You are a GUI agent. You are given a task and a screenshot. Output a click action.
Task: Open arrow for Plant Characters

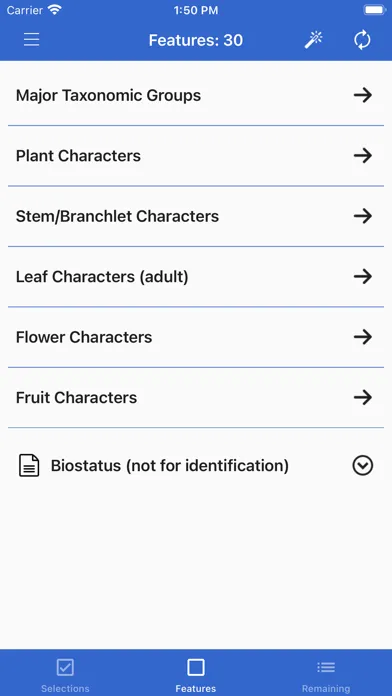click(363, 155)
